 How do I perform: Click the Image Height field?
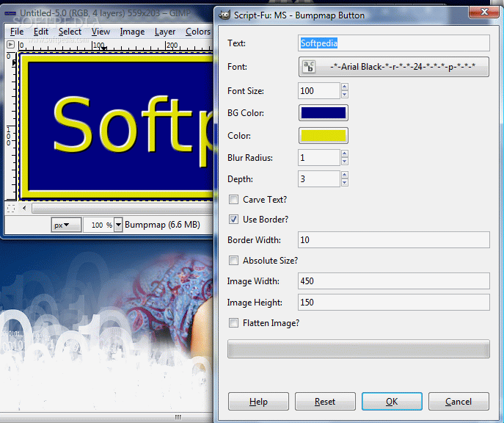(394, 302)
